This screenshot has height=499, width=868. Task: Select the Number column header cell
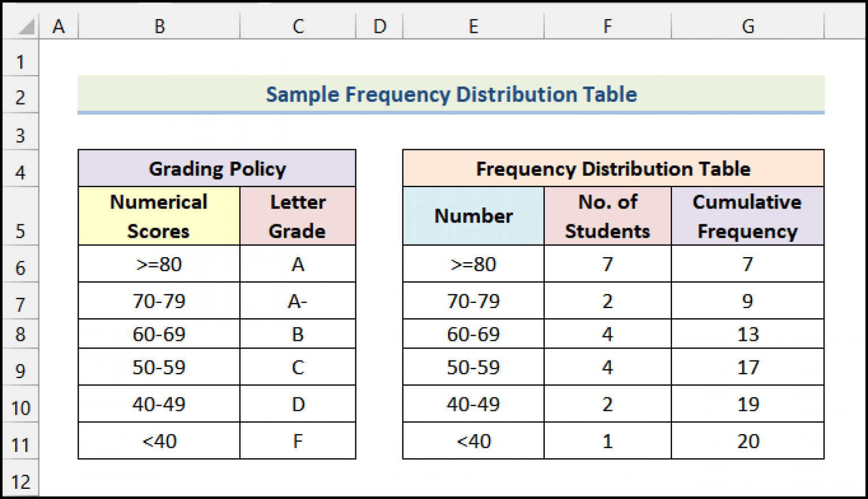473,216
